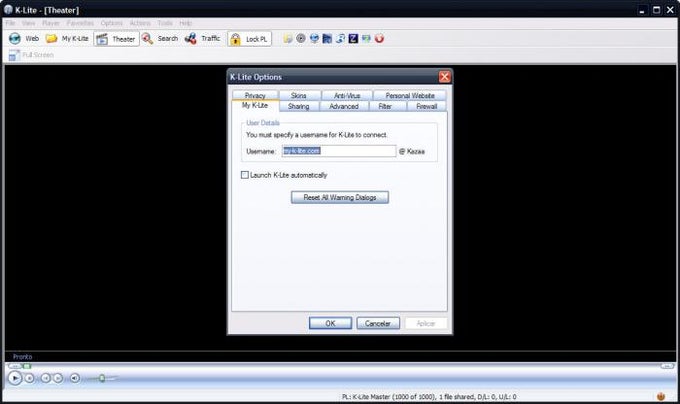Viewport: 680px width, 404px height.
Task: Click the Lock PL toolbar button
Action: pyautogui.click(x=249, y=39)
